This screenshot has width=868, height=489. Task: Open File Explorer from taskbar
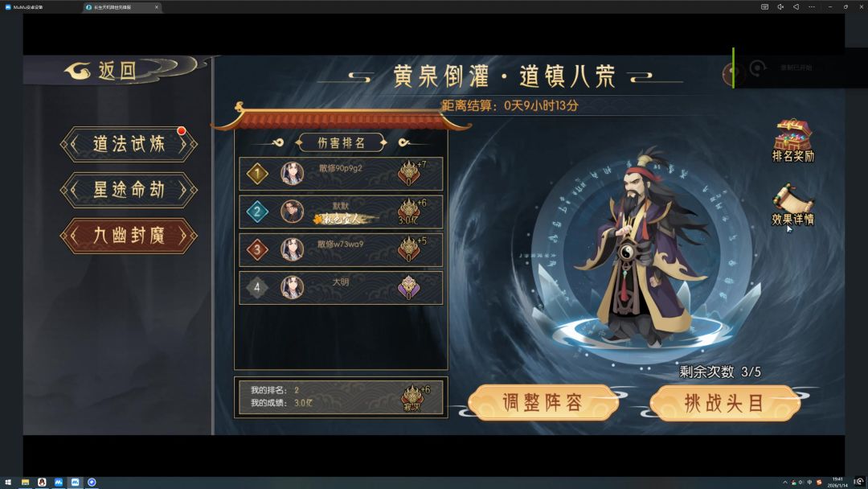(x=25, y=483)
